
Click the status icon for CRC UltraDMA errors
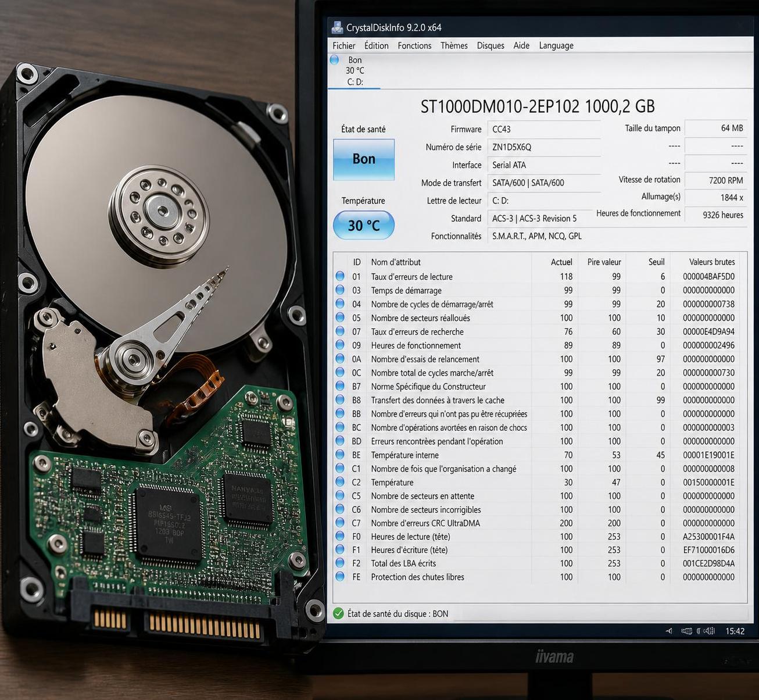coord(340,523)
